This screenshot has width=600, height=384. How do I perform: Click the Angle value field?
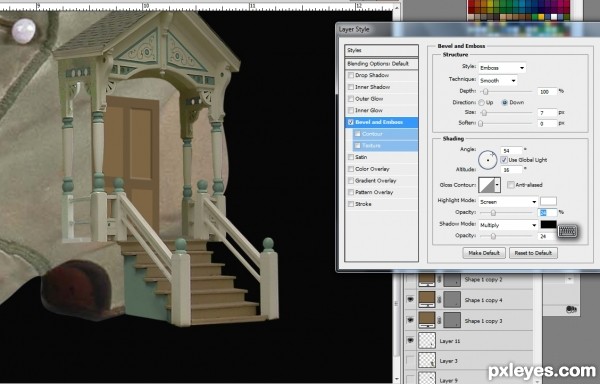511,151
